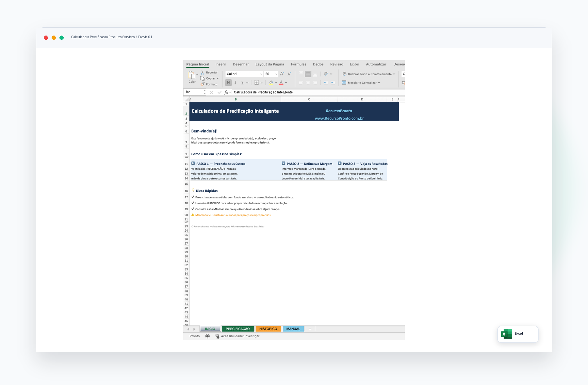Click Acessibilidade: investigar status
The height and width of the screenshot is (385, 588).
237,336
